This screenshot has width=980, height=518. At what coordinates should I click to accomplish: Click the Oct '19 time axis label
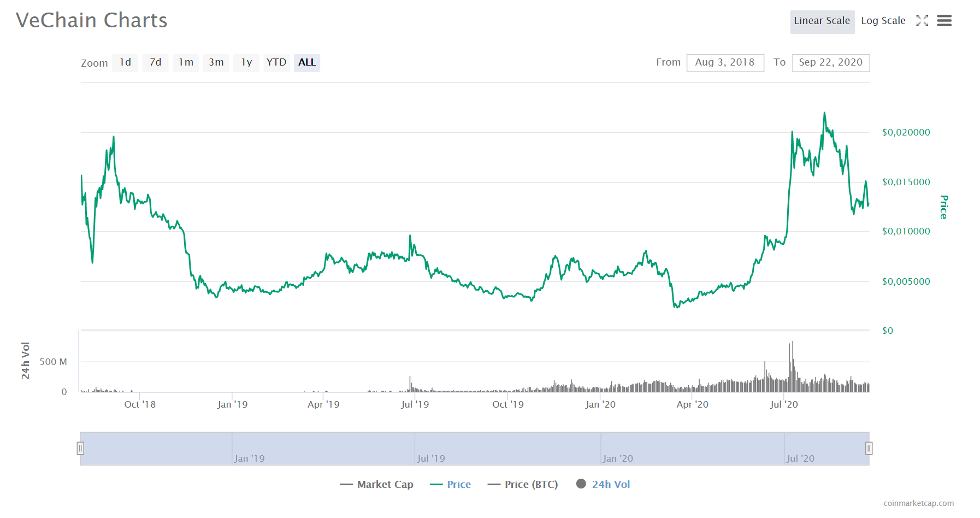[508, 404]
